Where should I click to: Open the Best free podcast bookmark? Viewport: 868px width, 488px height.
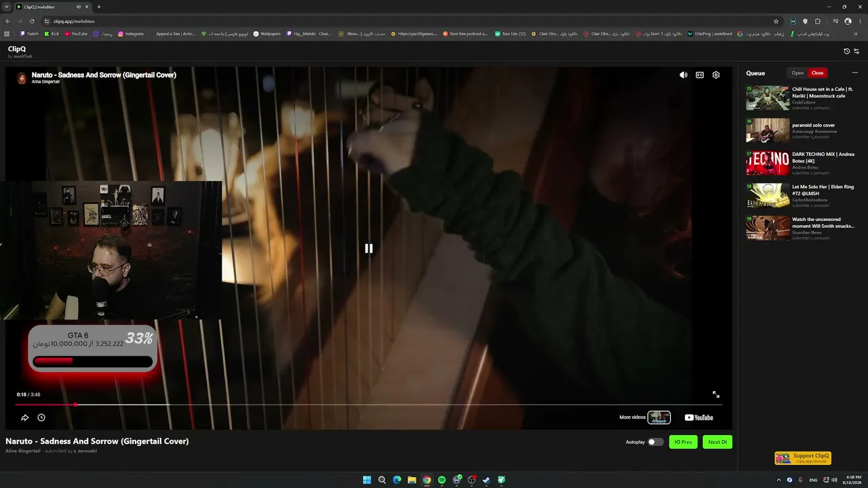click(465, 34)
